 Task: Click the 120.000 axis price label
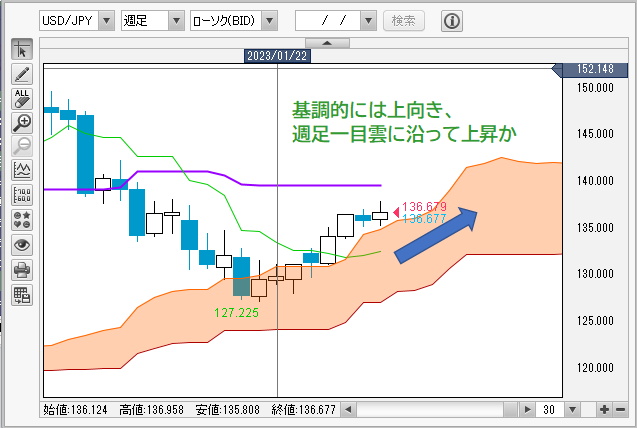[595, 368]
